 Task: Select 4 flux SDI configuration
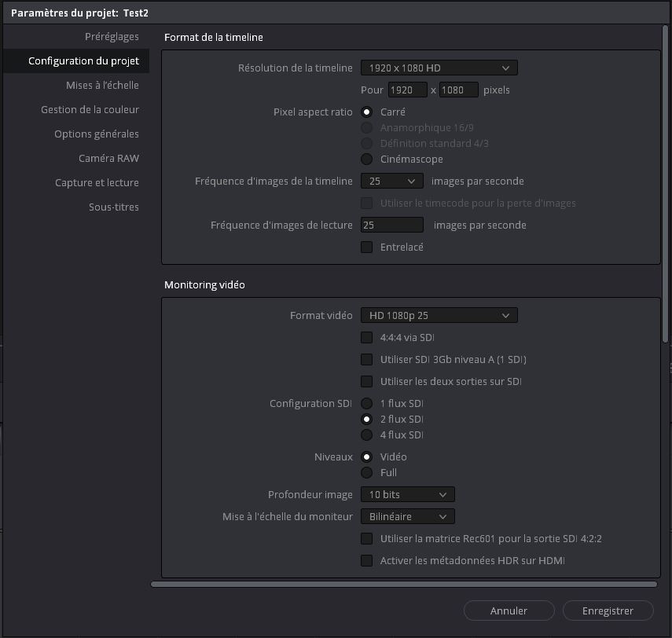click(x=366, y=435)
